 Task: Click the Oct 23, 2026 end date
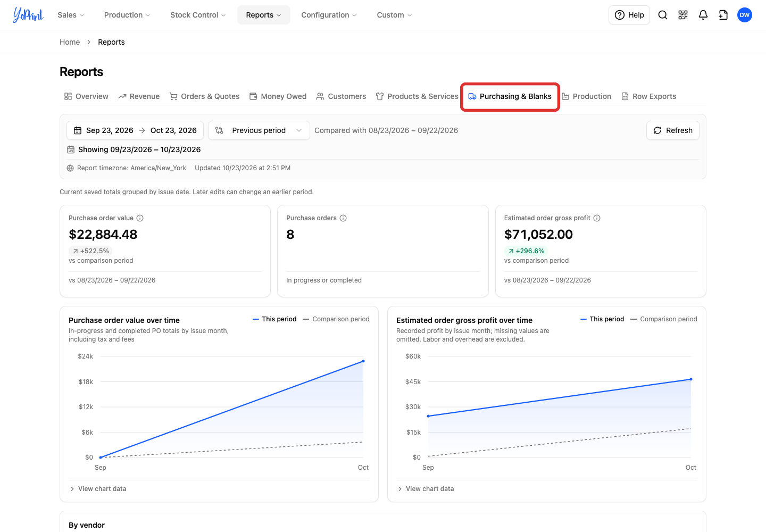tap(173, 130)
